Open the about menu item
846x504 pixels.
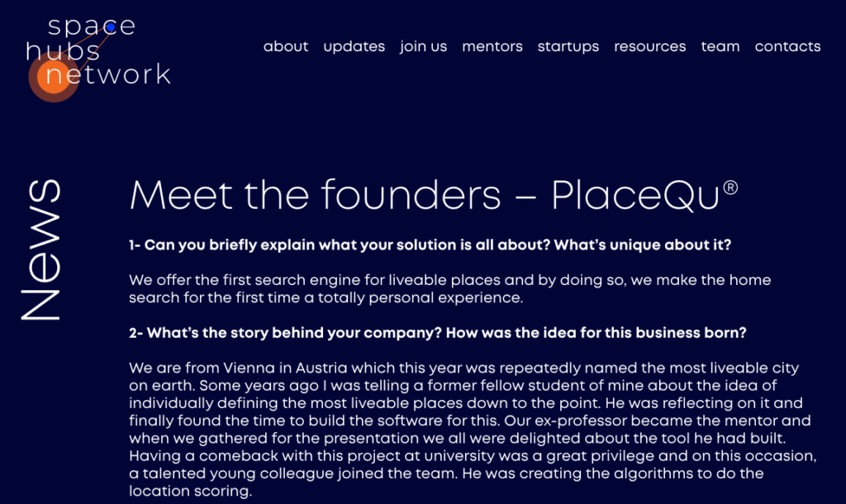[x=285, y=46]
